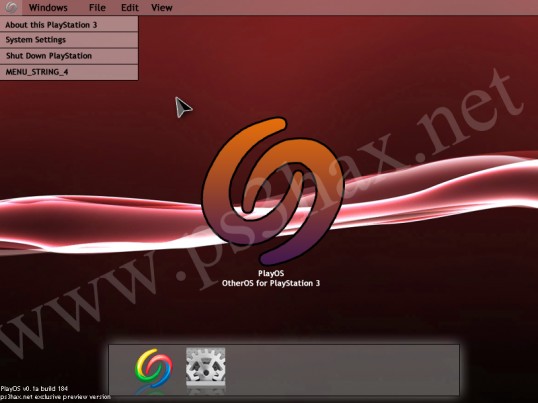Click the OtherOS for PlayStation 3 caption
The image size is (538, 403).
tap(271, 283)
